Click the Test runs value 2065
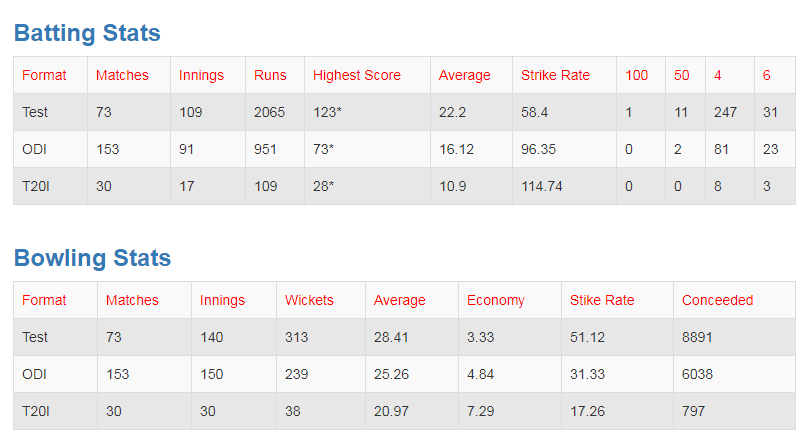Viewport: 809px width, 446px height. tap(269, 112)
